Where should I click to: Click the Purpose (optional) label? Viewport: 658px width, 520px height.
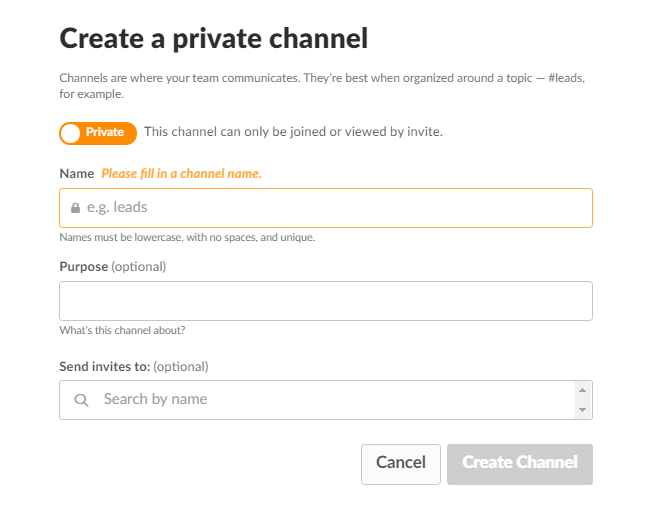tap(113, 267)
